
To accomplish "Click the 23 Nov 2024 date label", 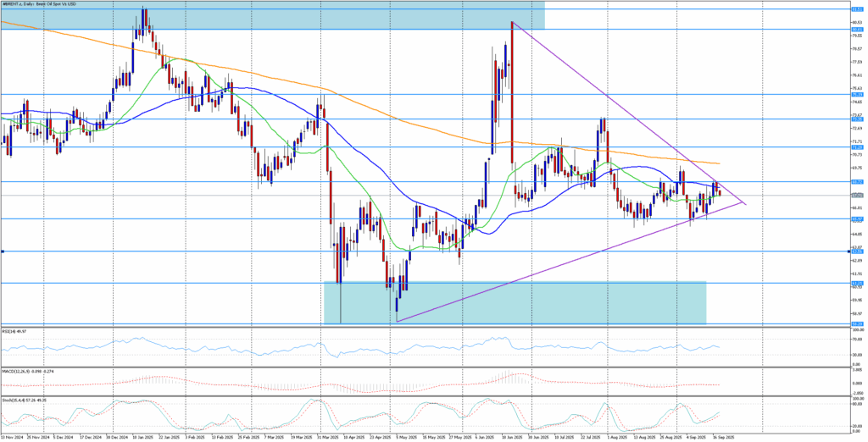I will pos(13,437).
